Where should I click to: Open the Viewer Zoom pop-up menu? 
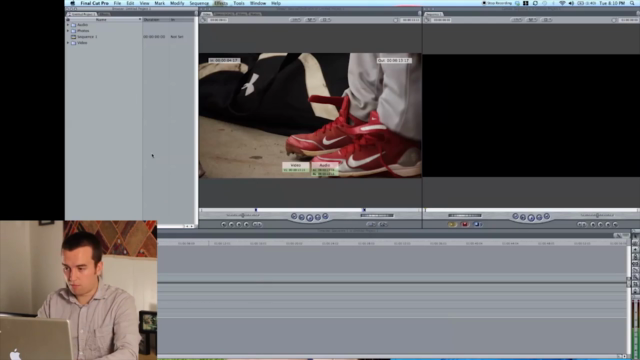point(295,20)
